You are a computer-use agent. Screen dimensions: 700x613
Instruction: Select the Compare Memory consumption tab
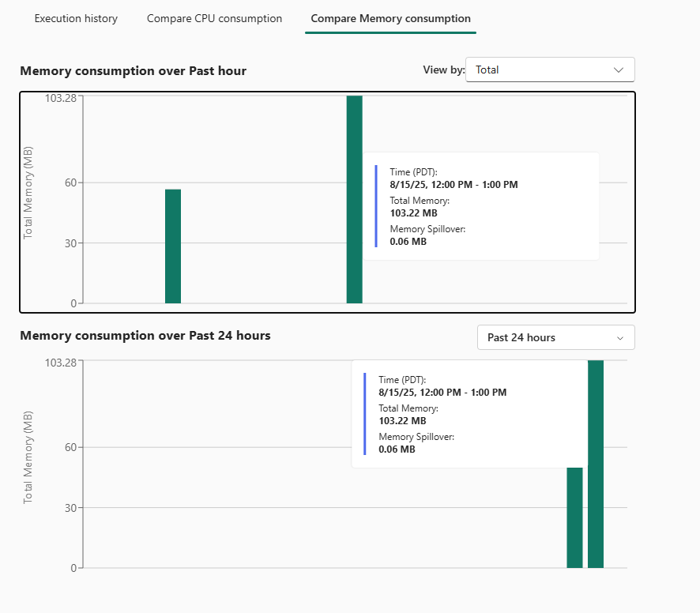click(x=390, y=18)
